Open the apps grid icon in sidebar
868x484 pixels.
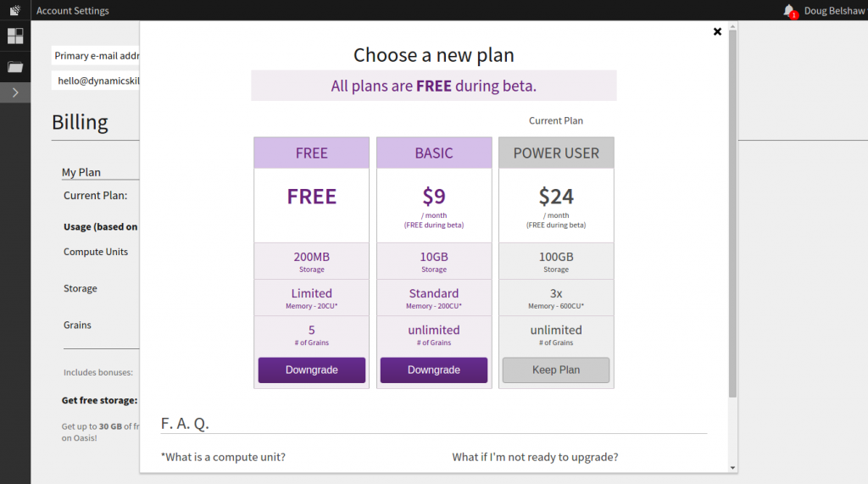click(x=15, y=36)
